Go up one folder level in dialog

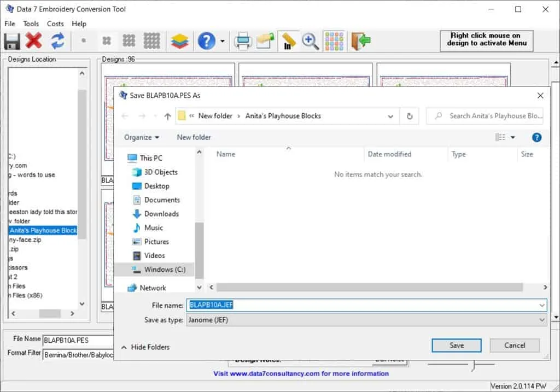point(167,116)
